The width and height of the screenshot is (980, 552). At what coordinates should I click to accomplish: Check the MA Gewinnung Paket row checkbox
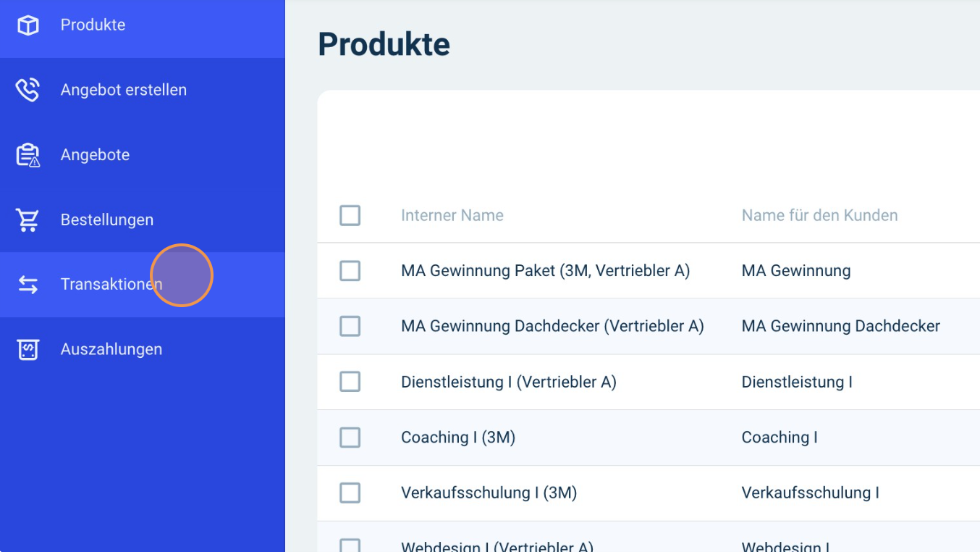click(x=350, y=271)
